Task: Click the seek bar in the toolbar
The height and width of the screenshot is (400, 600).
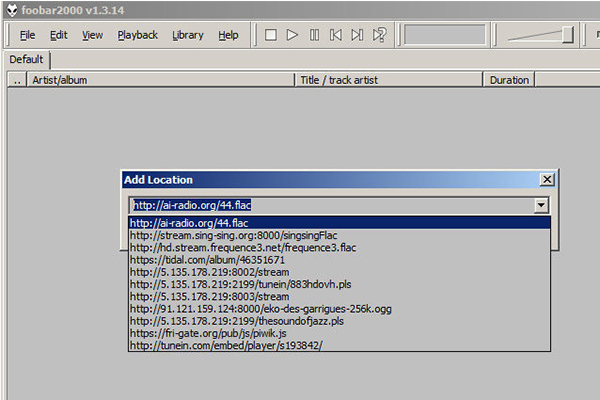Action: pos(445,35)
